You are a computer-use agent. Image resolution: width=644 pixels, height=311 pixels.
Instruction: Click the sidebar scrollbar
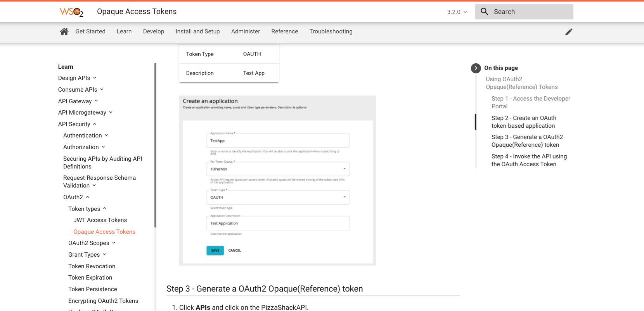coord(155,145)
